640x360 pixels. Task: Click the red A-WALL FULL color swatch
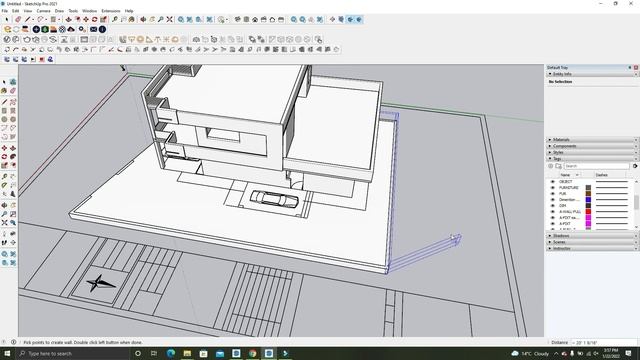tap(588, 212)
